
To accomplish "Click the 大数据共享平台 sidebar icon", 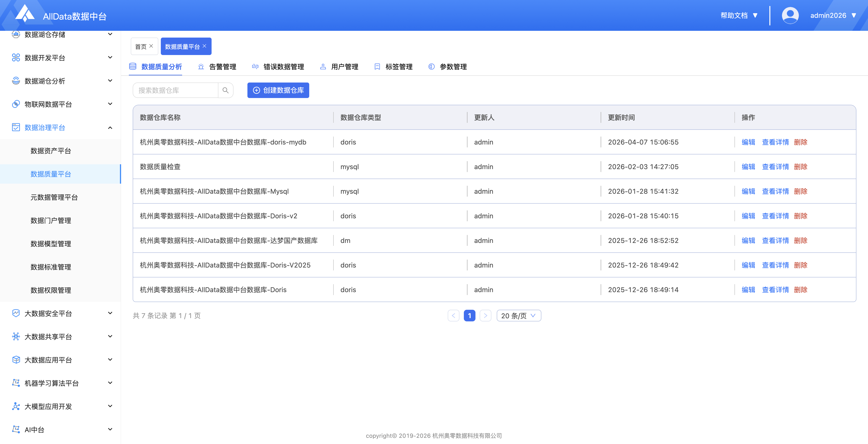I will point(16,336).
